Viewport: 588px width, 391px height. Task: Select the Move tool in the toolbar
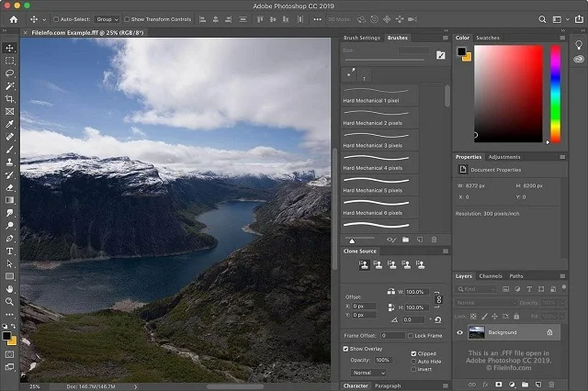point(9,48)
